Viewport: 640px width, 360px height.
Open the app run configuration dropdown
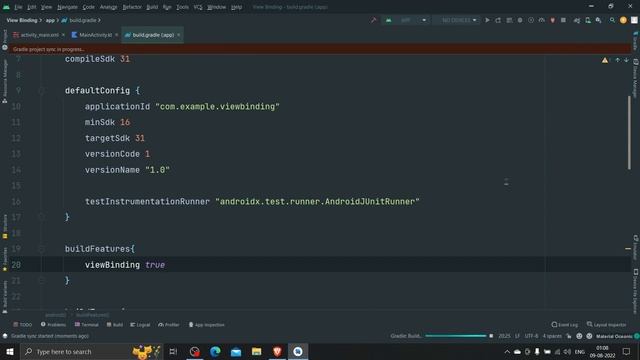pyautogui.click(x=405, y=20)
